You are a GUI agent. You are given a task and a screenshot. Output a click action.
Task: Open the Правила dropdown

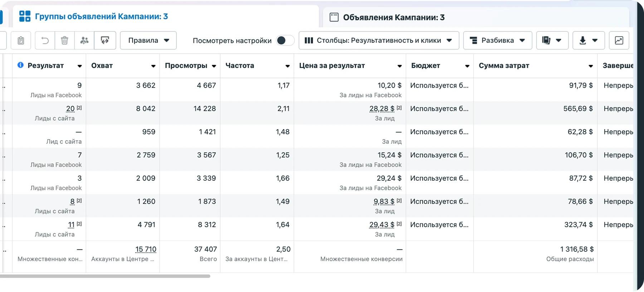pos(148,40)
